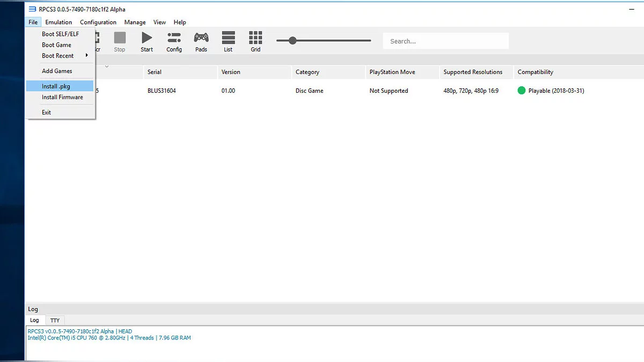Open the Pads controller icon
644x362 pixels.
201,38
